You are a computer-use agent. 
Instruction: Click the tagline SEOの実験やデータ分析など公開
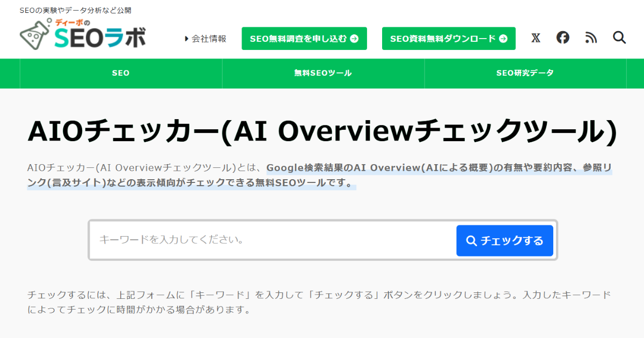pyautogui.click(x=75, y=10)
